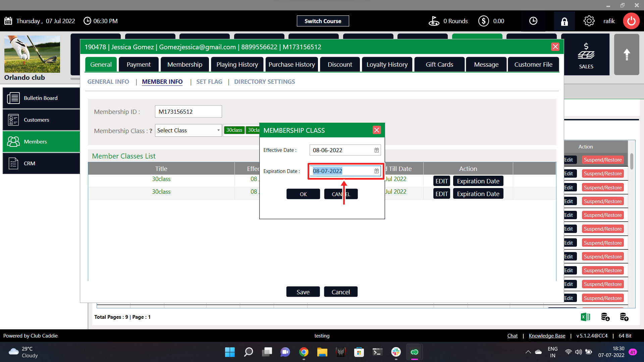Click the Membership ID input field
This screenshot has width=644, height=362.
tap(188, 112)
